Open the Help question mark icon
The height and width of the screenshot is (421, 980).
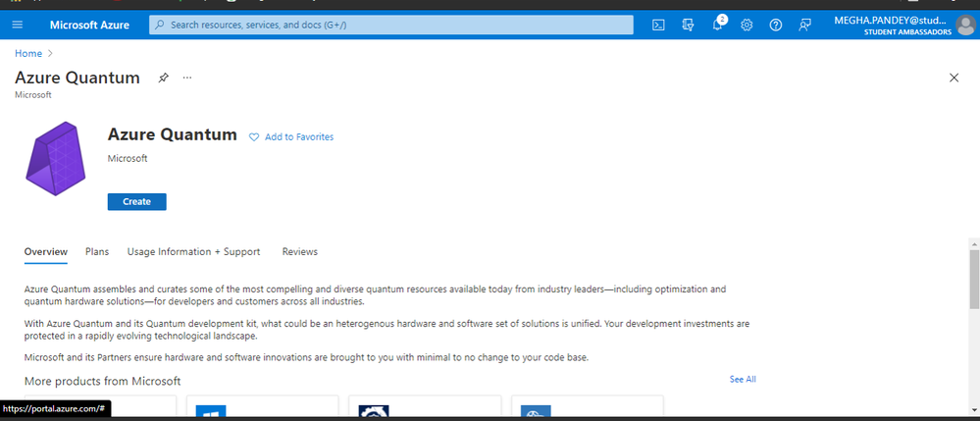pos(776,25)
